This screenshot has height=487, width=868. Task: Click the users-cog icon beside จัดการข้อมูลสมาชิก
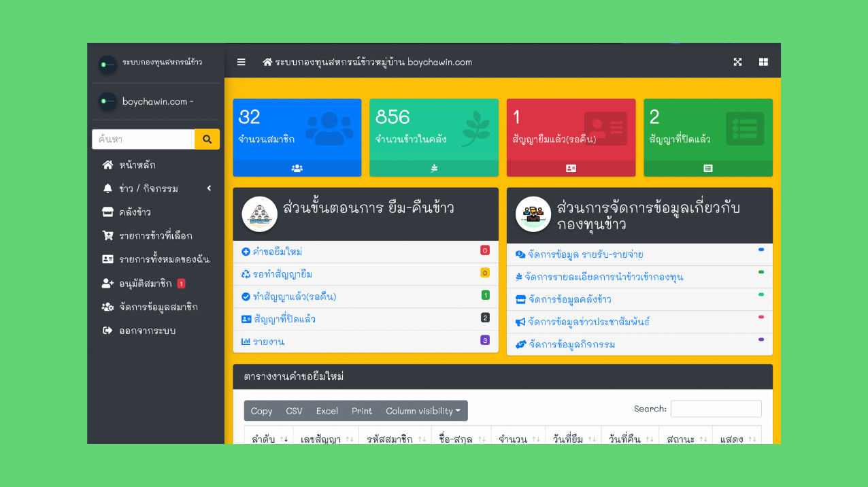107,307
